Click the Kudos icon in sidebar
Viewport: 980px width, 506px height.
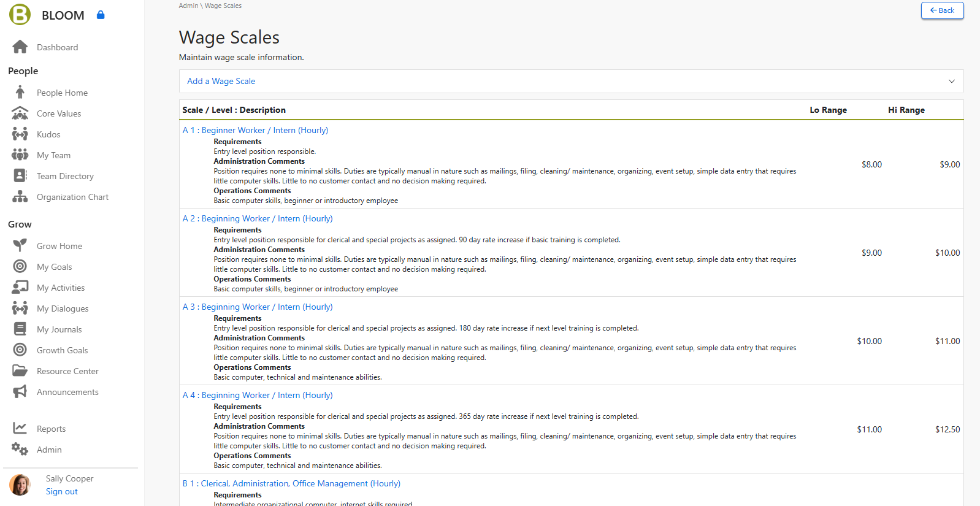click(20, 134)
